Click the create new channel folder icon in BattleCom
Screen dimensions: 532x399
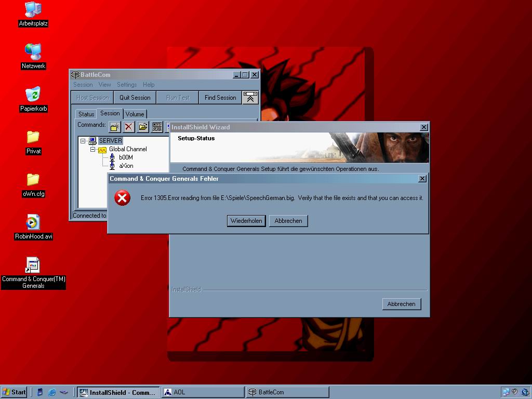[115, 127]
